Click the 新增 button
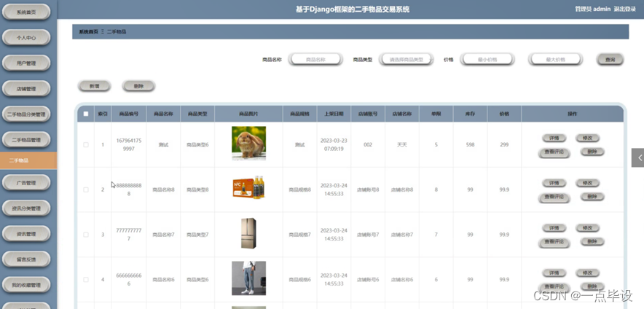The image size is (644, 309). [x=95, y=86]
